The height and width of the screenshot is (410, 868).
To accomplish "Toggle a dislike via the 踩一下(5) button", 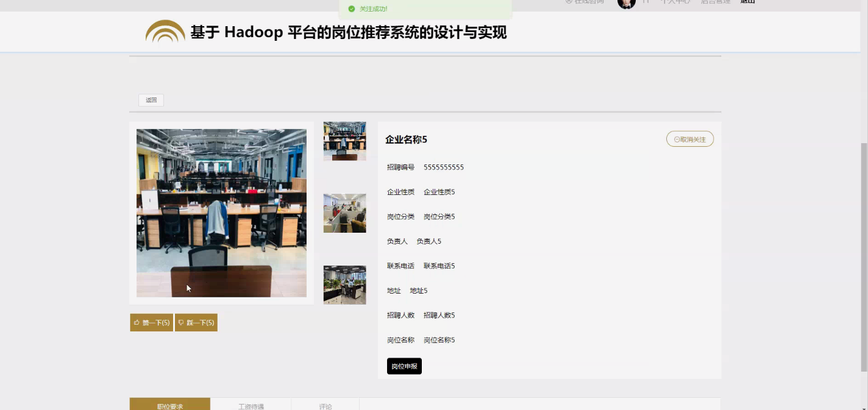I will 196,322.
